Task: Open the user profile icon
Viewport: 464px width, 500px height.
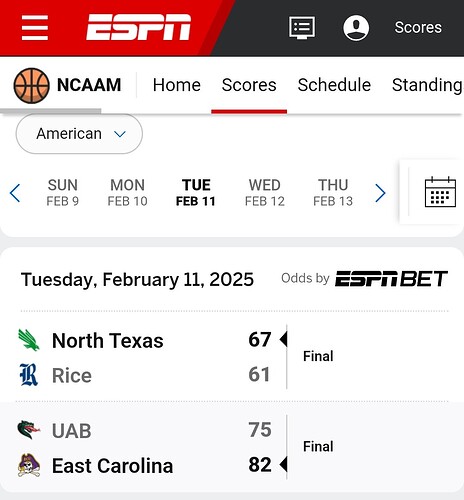Action: (356, 28)
